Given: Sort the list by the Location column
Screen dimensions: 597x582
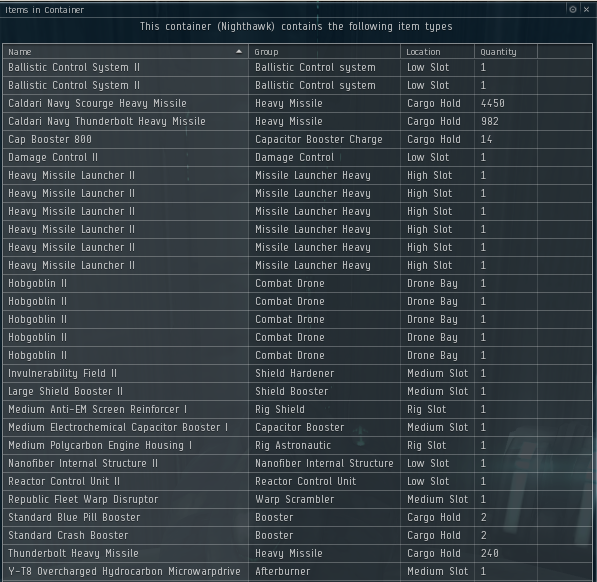Looking at the screenshot, I should pyautogui.click(x=437, y=51).
